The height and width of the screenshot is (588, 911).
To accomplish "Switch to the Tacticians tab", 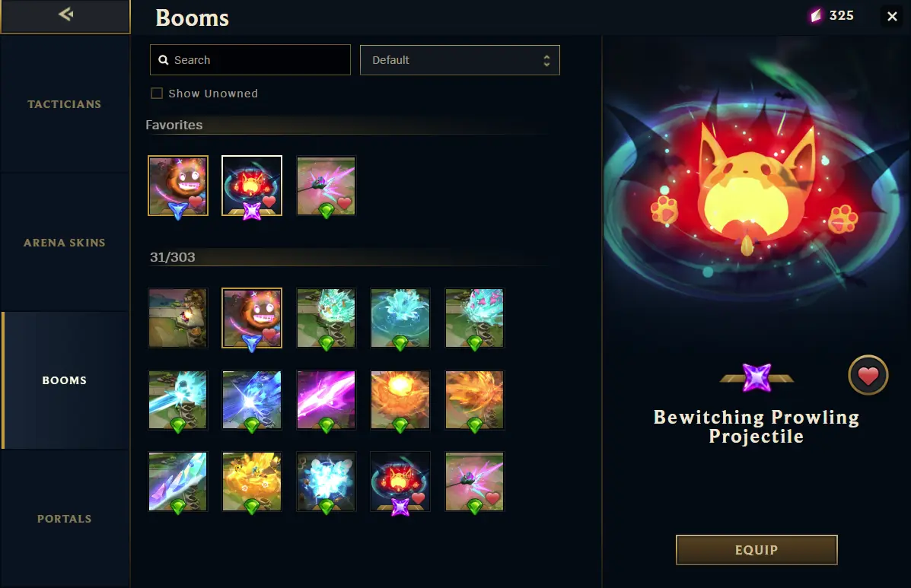I will click(x=65, y=104).
